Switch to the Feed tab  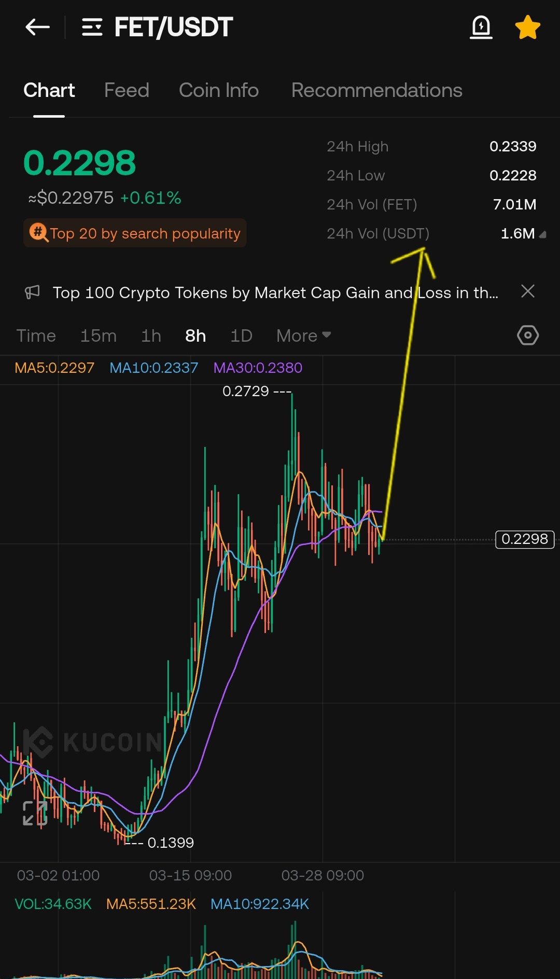(127, 90)
